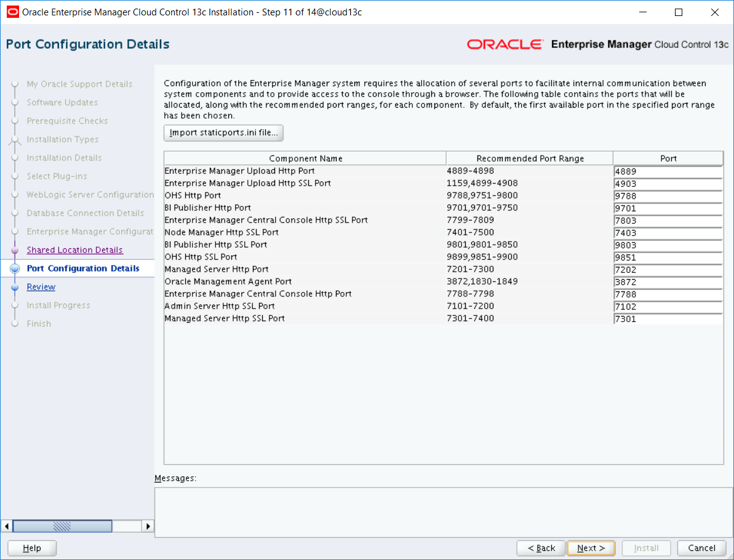Edit Node Manager Http SSL Port field 7403

668,232
